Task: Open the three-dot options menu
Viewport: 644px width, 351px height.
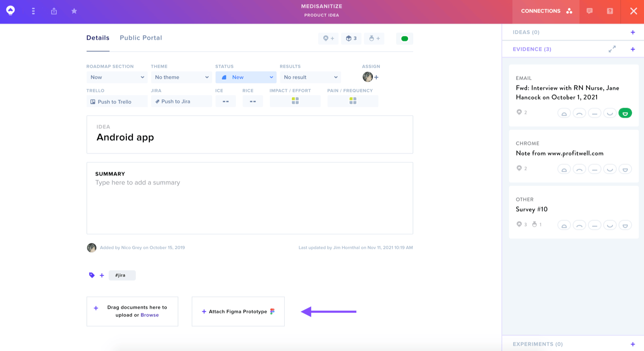Action: click(x=33, y=11)
